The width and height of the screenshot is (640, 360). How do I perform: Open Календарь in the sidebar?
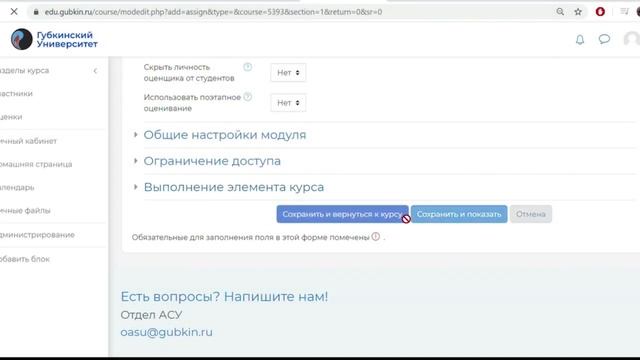tap(17, 187)
